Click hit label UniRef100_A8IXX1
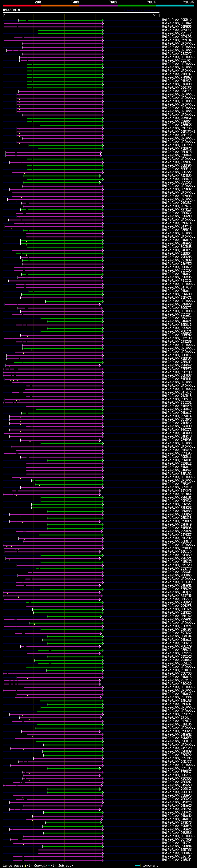This screenshot has height=868, width=197. pyautogui.click(x=177, y=281)
